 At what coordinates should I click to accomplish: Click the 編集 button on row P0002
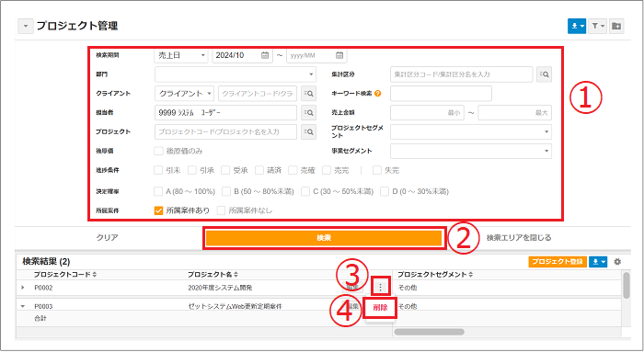point(353,287)
